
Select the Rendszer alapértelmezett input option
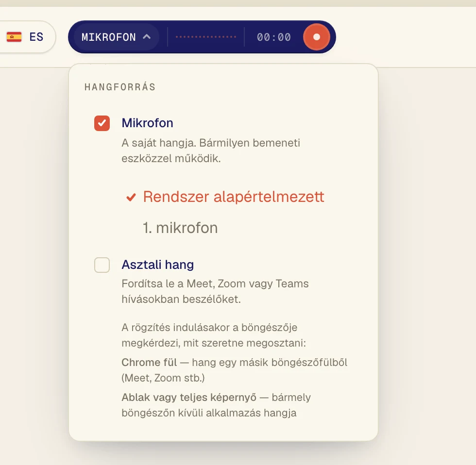[x=225, y=197]
